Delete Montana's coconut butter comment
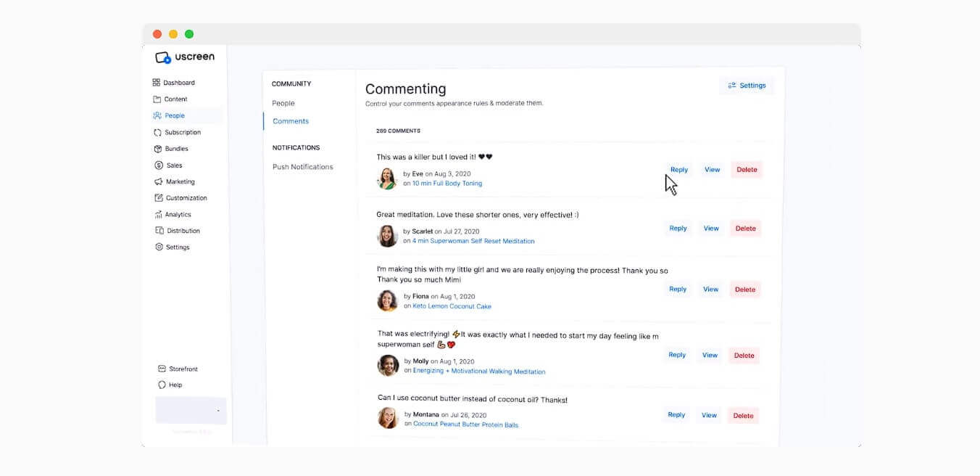 pos(743,415)
